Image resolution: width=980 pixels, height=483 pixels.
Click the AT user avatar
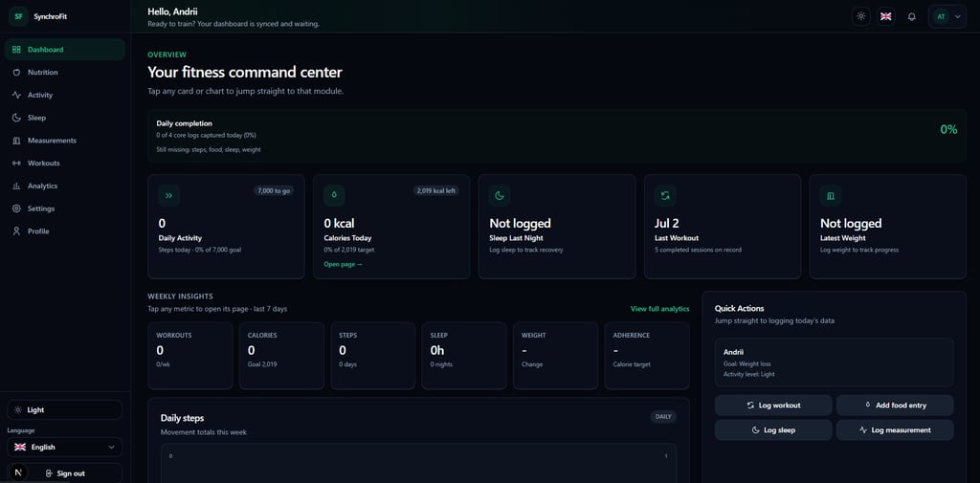point(942,17)
